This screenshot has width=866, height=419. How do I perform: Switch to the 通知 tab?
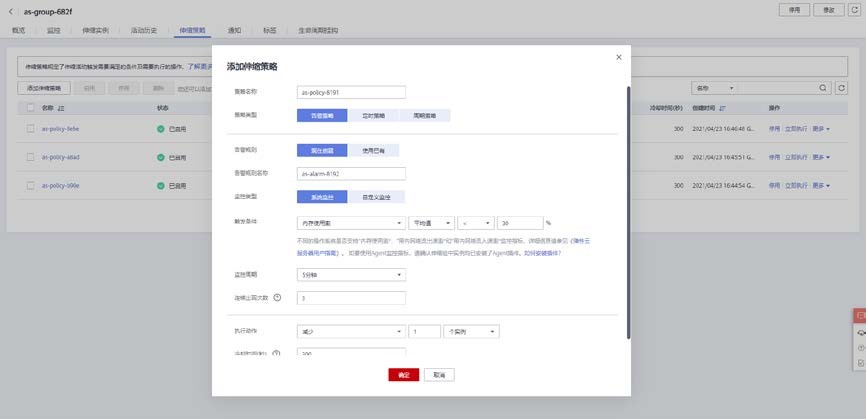point(234,30)
